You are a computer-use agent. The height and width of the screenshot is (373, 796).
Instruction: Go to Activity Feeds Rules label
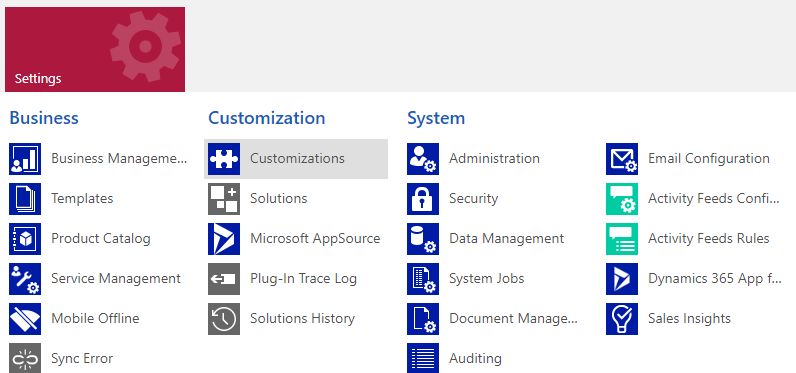tap(709, 239)
